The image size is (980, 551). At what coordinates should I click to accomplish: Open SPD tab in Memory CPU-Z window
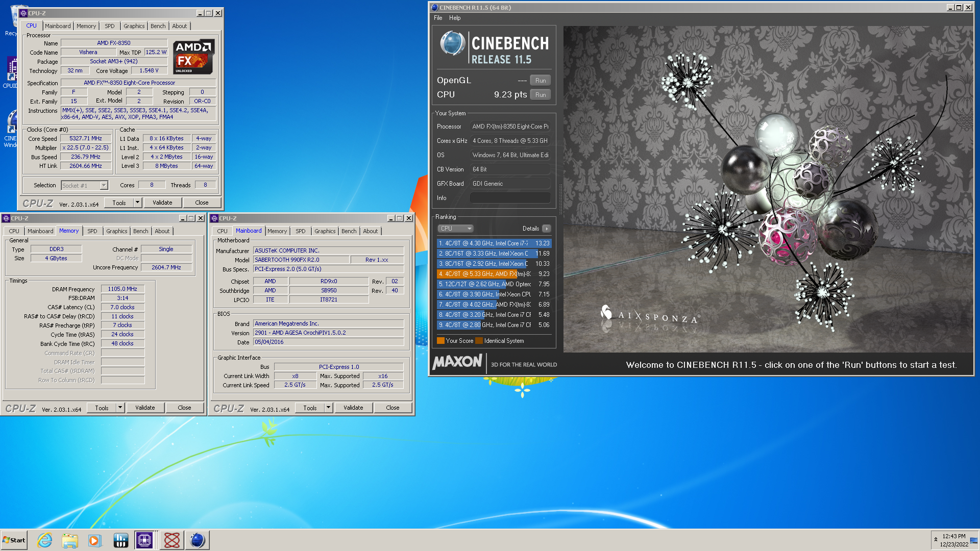click(x=92, y=231)
